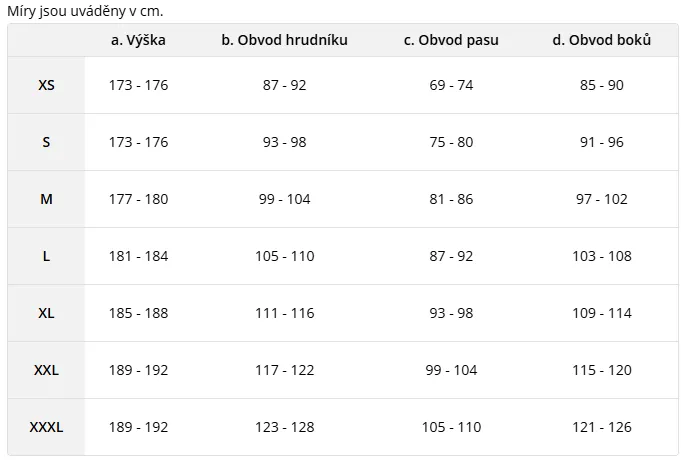Click height cell 185 - 188
The height and width of the screenshot is (470, 691).
138,314
